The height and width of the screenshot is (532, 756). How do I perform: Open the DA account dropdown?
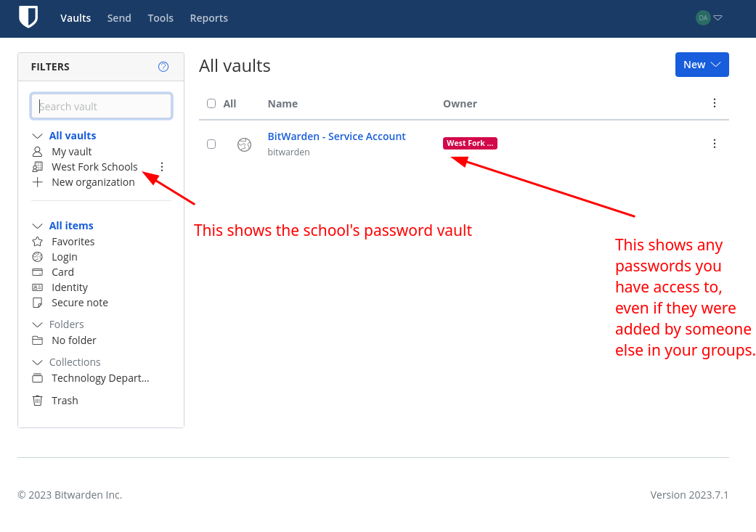tap(709, 18)
